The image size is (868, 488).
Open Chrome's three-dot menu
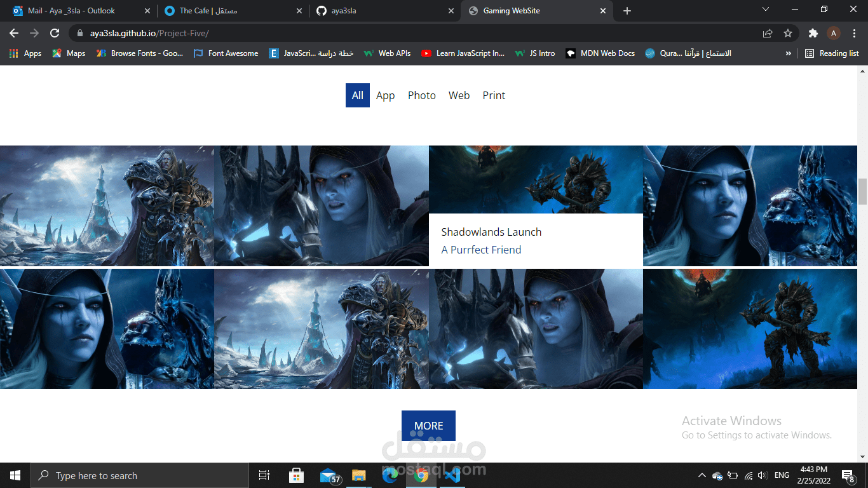[x=854, y=33]
